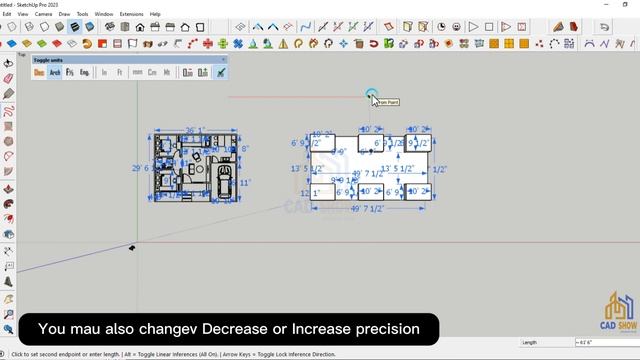Click the orange four-square grid icon
Screen dimensions: 640x360
click(509, 43)
